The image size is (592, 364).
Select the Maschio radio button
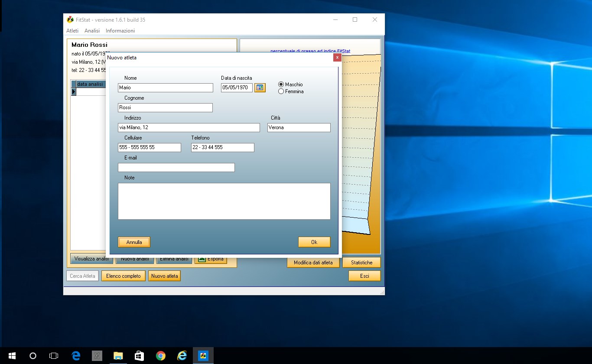click(x=281, y=84)
